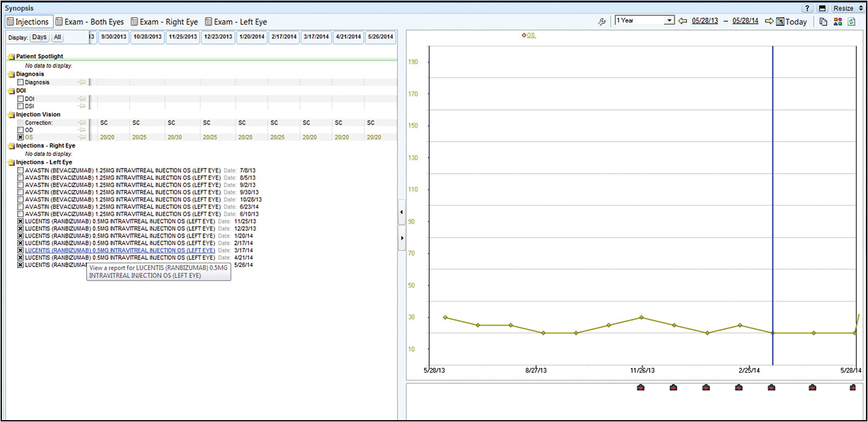868x422 pixels.
Task: Click the injection marker under 2/25/14
Action: coord(738,387)
